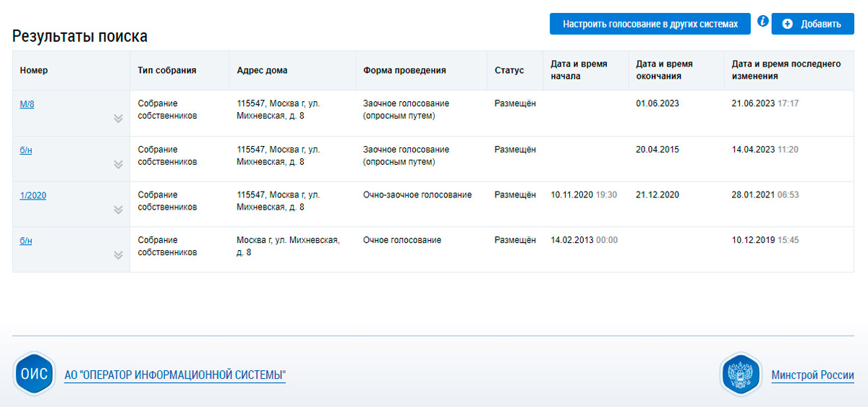868x407 pixels.
Task: Open meeting number М/8
Action: point(27,104)
